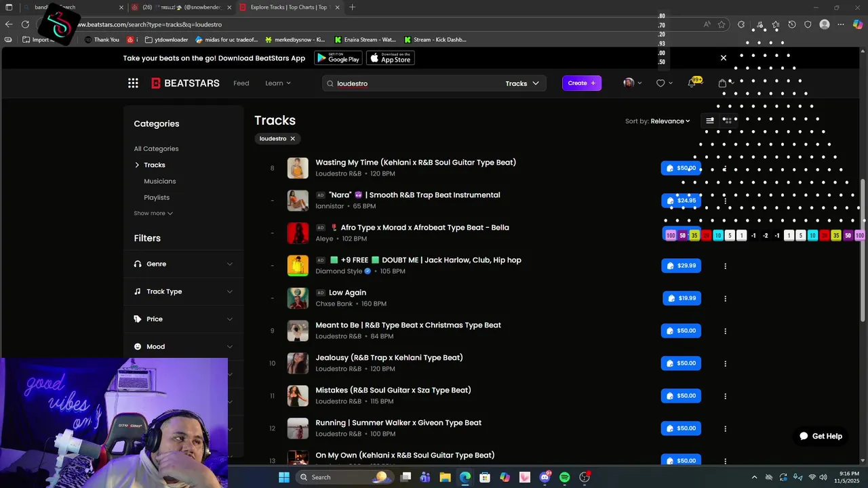The image size is (868, 488).
Task: Click the BeatStars logo
Action: (x=185, y=83)
